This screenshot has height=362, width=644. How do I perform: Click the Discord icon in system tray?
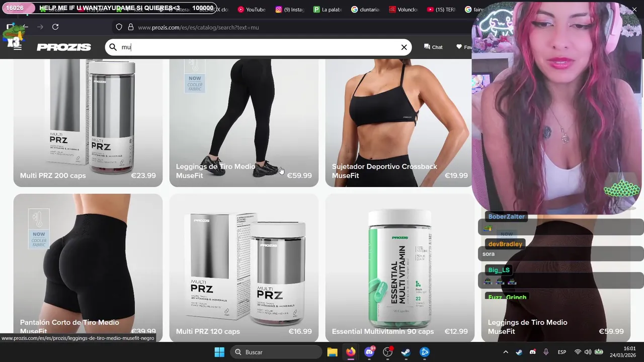click(532, 352)
